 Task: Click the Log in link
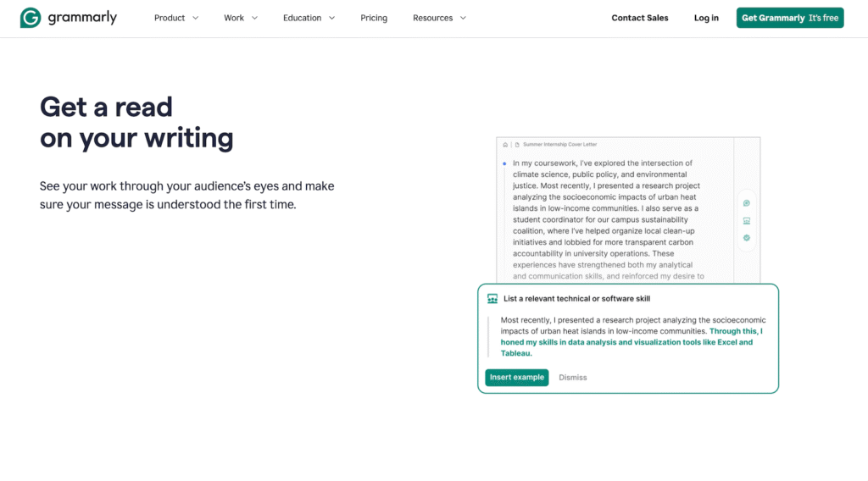coord(706,18)
